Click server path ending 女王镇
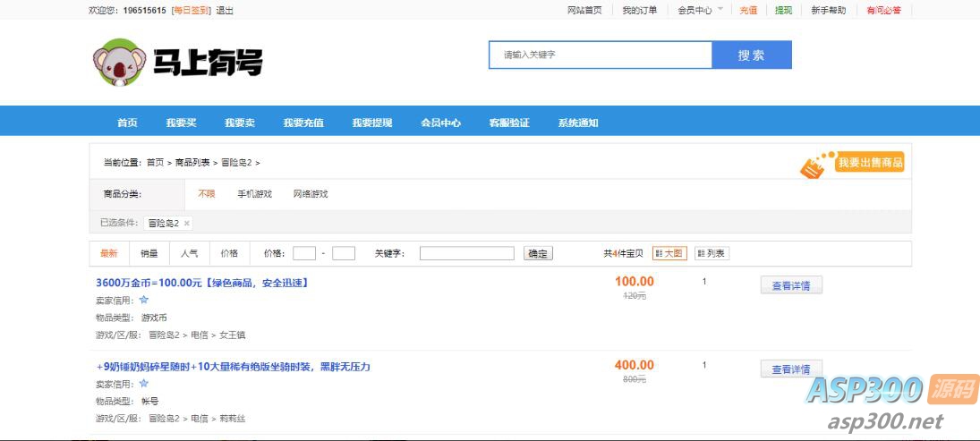The height and width of the screenshot is (441, 980). pyautogui.click(x=197, y=335)
